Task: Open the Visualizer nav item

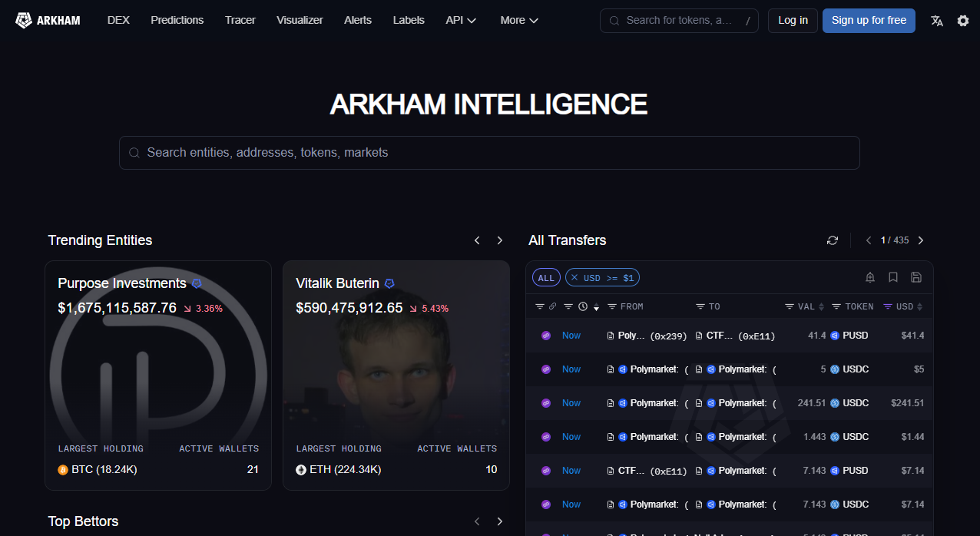Action: pos(300,20)
